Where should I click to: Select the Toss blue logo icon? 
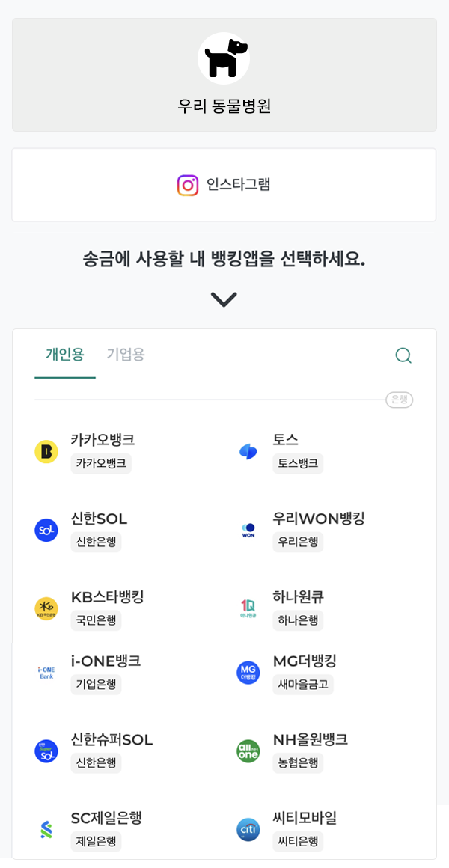pos(248,451)
